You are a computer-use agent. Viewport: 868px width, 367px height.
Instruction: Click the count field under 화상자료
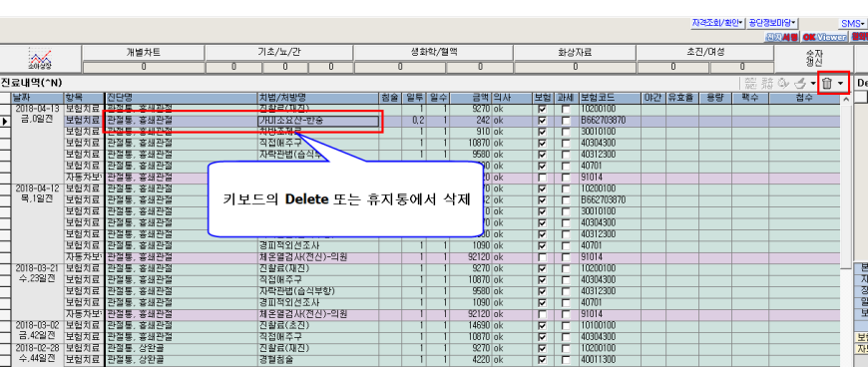tap(575, 67)
